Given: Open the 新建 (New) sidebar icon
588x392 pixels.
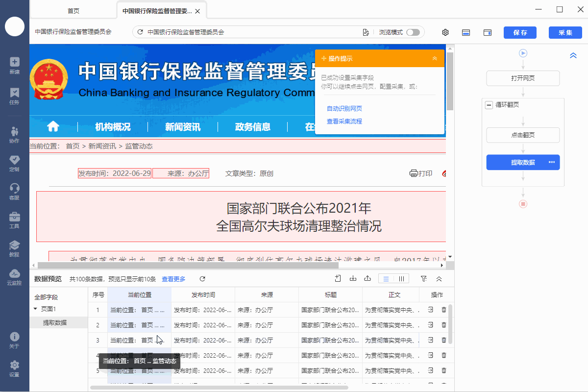Looking at the screenshot, I should click(15, 65).
